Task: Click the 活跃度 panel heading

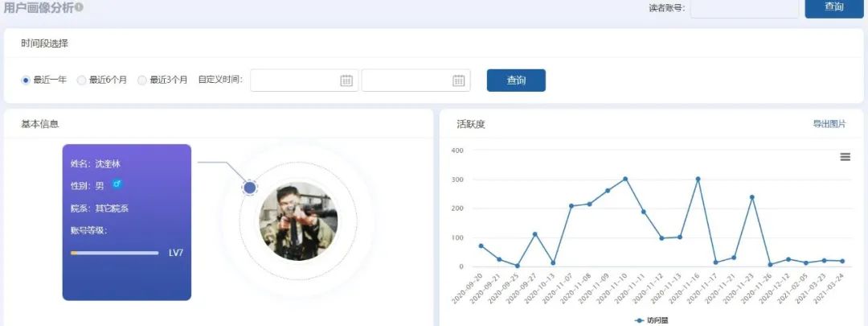Action: coord(470,124)
